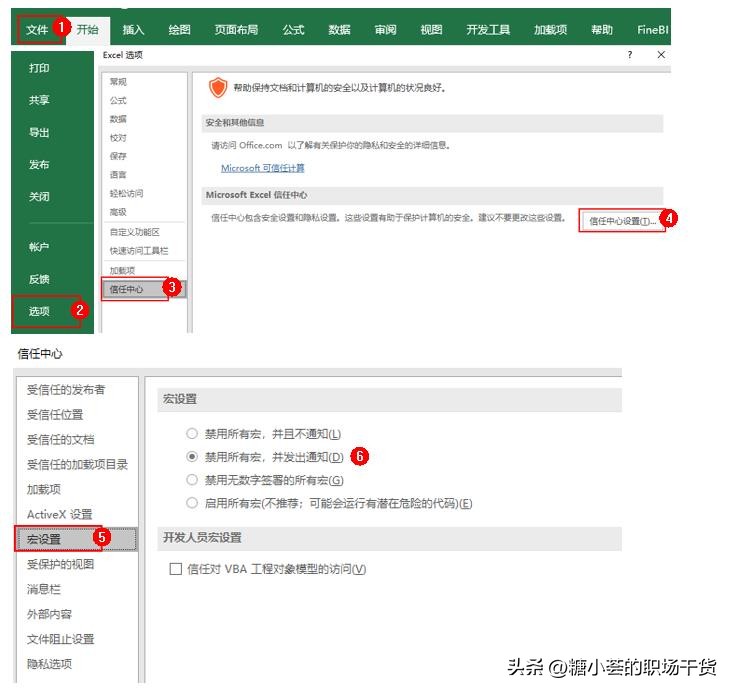Select 校对 in Excel options list
The height and width of the screenshot is (693, 733).
[x=118, y=138]
